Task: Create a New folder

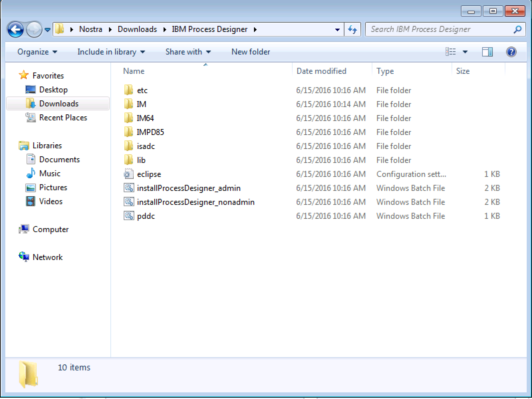Action: (x=251, y=52)
